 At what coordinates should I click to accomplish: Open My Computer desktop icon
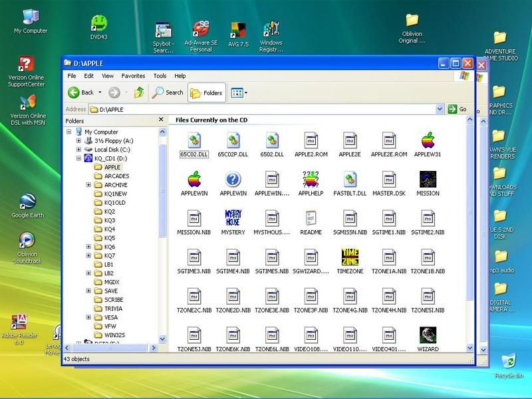click(31, 22)
